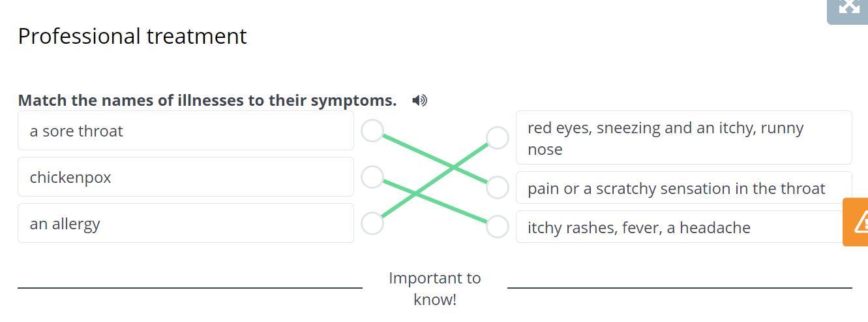
Task: Select the connector circle beside 'a sore throat'
Action: [x=372, y=131]
